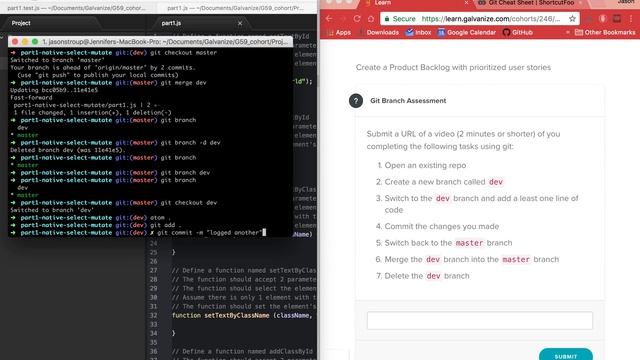Close the Learn browser tab
The width and height of the screenshot is (640, 360).
[x=467, y=3]
